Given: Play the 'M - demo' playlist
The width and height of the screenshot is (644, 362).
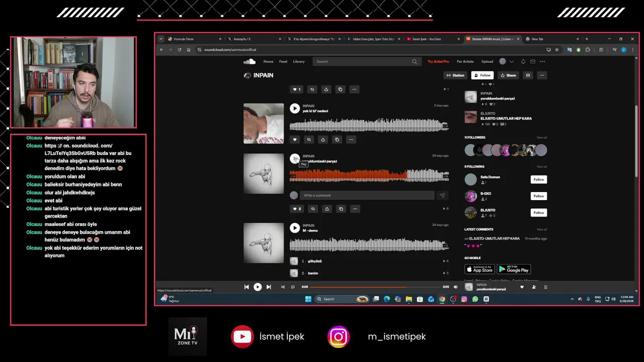Looking at the screenshot, I should pos(295,228).
